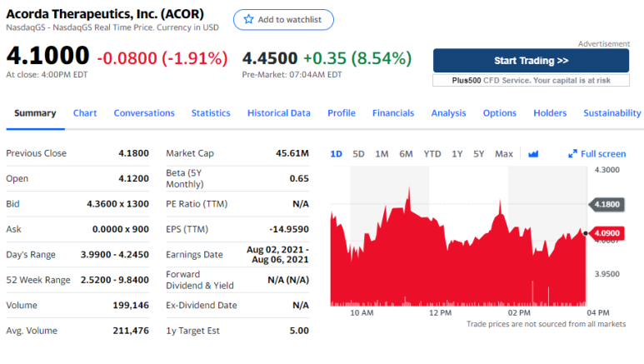Click the full screen expand arrows icon
644x364 pixels.
(x=572, y=153)
